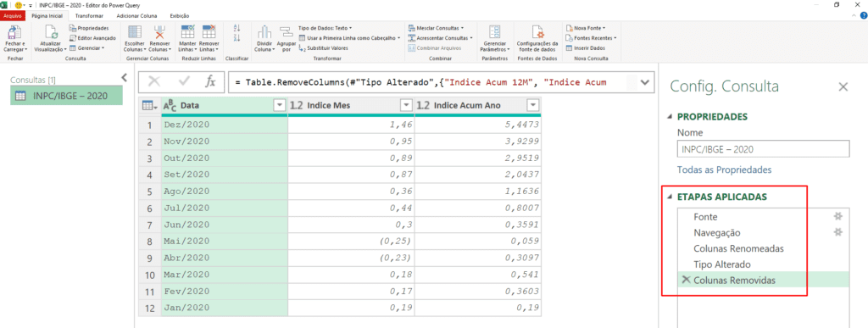Select row number 12

(149, 309)
